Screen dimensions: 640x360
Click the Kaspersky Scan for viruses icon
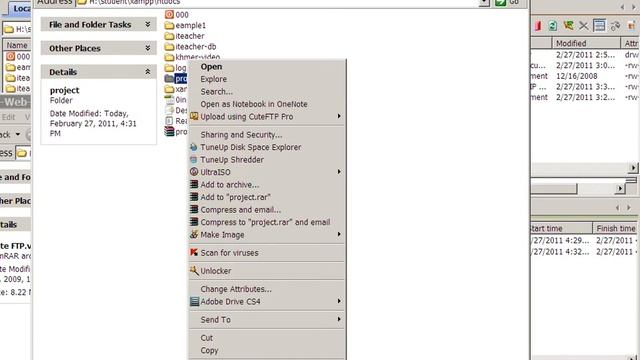pyautogui.click(x=194, y=252)
